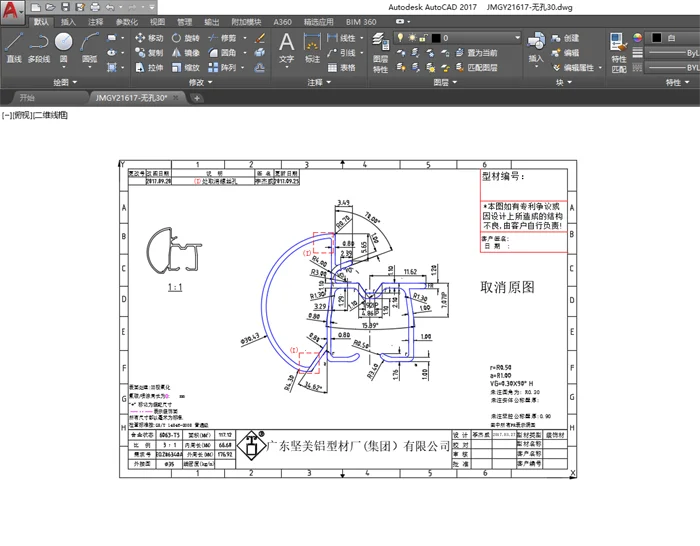
Task: Click the 移动 (Move) tool
Action: (x=147, y=38)
